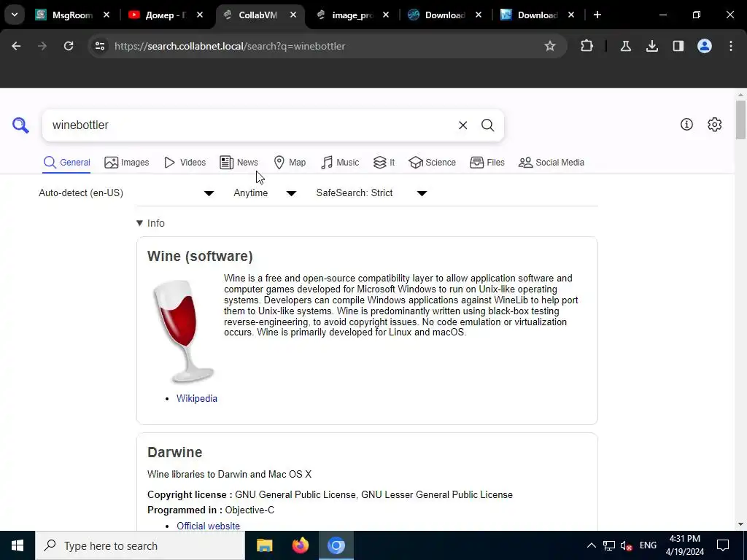
Task: Switch to the image_pro tab
Action: coord(352,15)
